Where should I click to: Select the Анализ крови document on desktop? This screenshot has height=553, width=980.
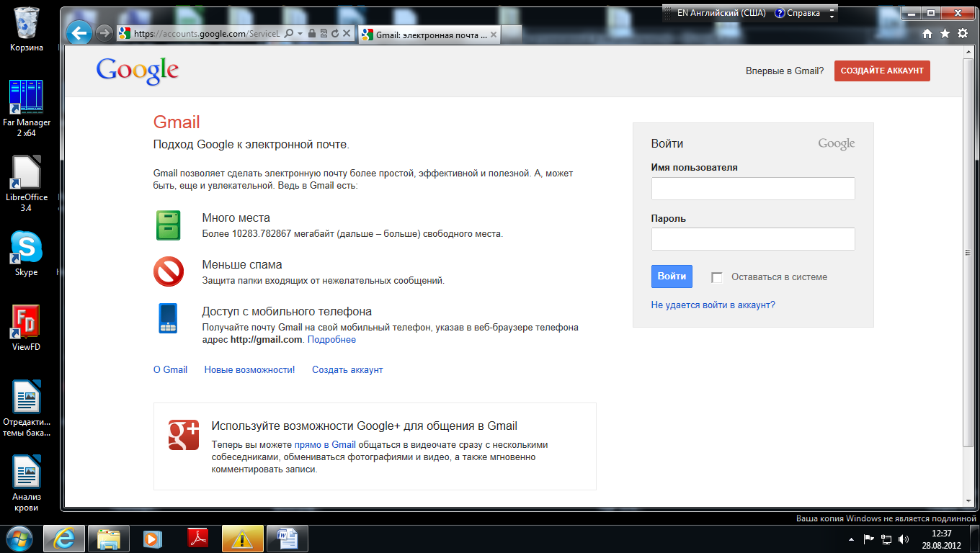[27, 482]
